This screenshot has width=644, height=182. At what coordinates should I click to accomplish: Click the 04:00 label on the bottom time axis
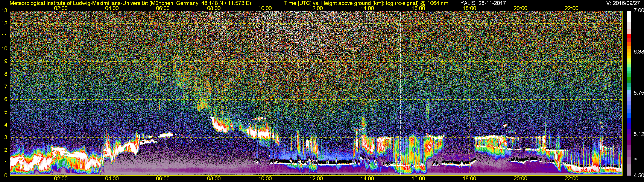click(x=112, y=179)
